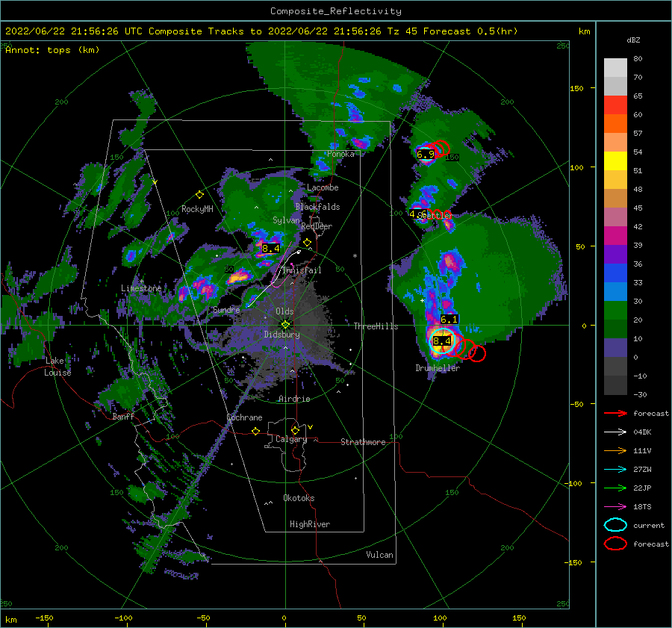Click the Calgary city label
The height and width of the screenshot is (628, 672).
coord(291,439)
